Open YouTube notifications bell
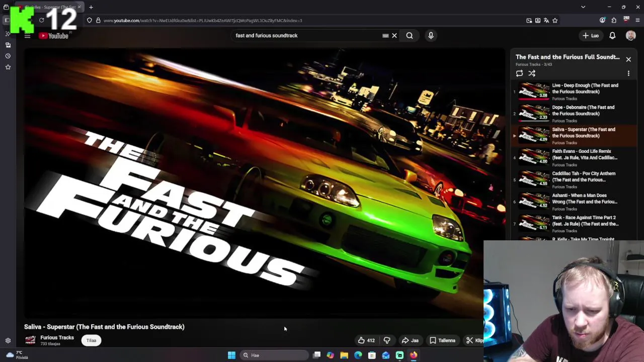The width and height of the screenshot is (644, 362). [x=612, y=36]
